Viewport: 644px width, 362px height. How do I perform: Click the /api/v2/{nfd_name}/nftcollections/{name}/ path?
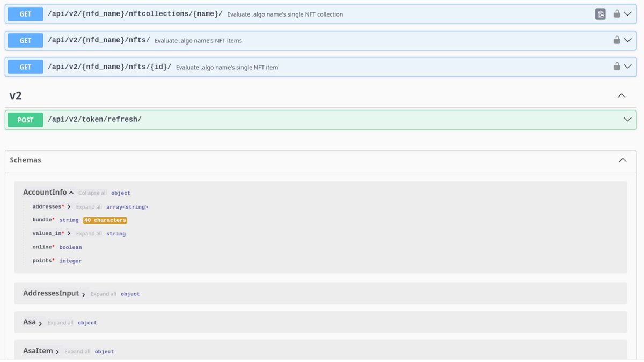pos(135,14)
